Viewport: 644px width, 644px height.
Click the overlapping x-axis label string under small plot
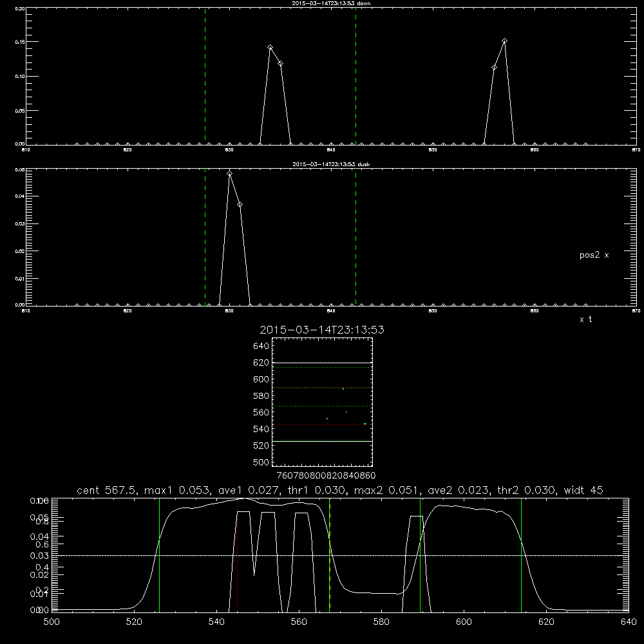tap(326, 476)
